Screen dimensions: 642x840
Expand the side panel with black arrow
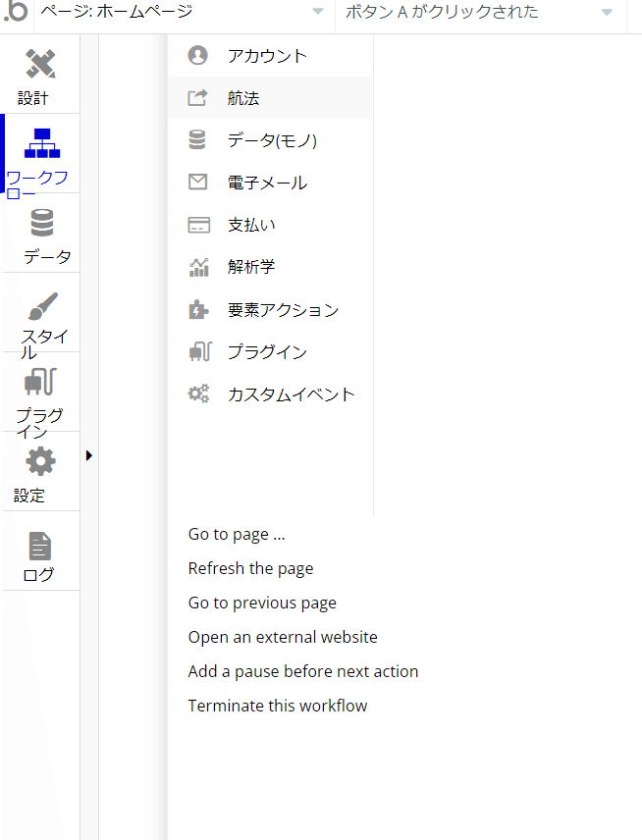click(x=89, y=456)
